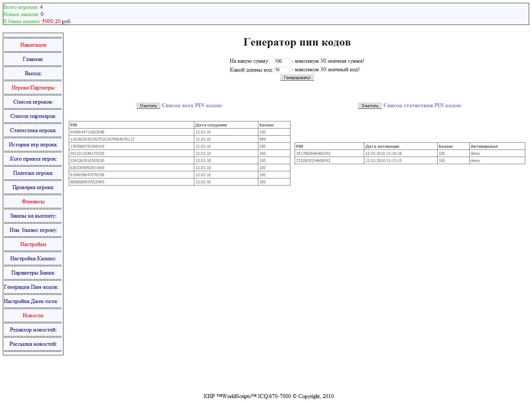This screenshot has width=532, height=403.
Task: Open the Главная navigation link
Action: 33,59
